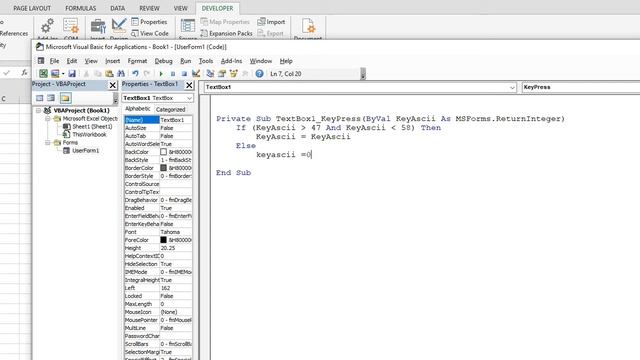
Task: Open the PAGE LAYOUT ribbon tab in Excel
Action: pos(32,8)
